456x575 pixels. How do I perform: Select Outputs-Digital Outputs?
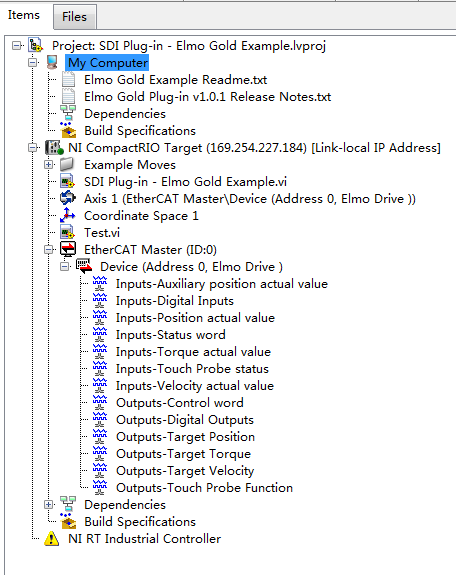(x=185, y=420)
